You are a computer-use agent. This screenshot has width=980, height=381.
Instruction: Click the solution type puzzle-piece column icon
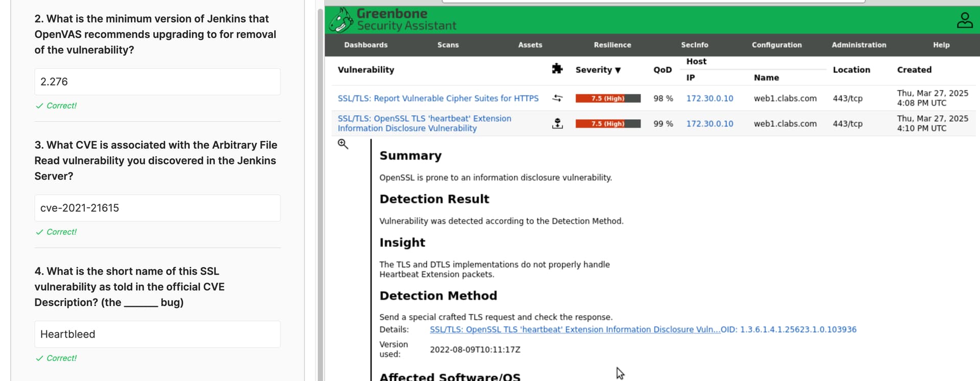pos(557,69)
